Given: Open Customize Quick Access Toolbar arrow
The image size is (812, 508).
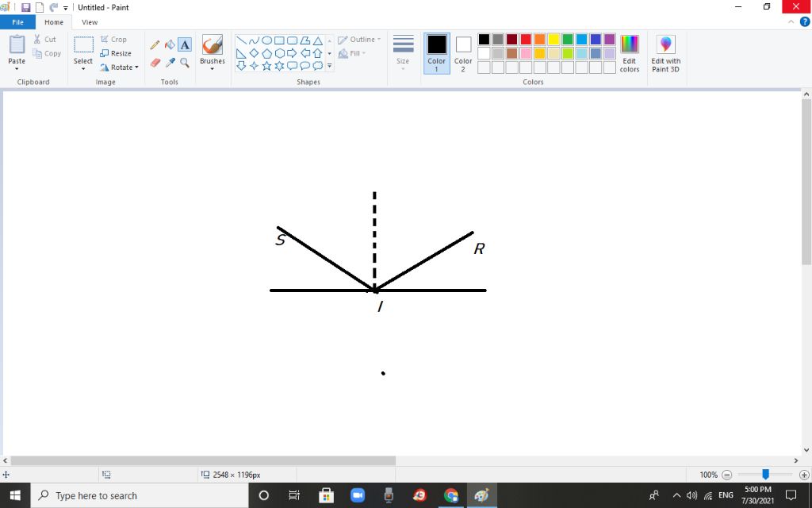Looking at the screenshot, I should point(66,8).
